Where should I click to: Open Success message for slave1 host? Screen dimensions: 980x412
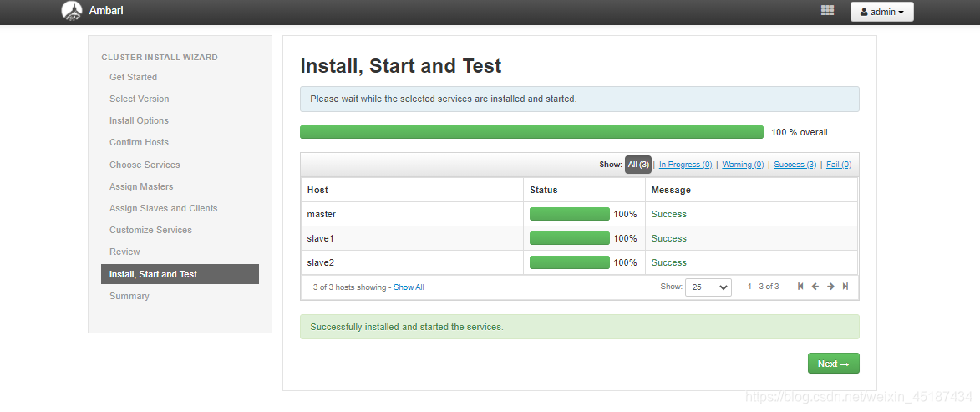pos(668,238)
